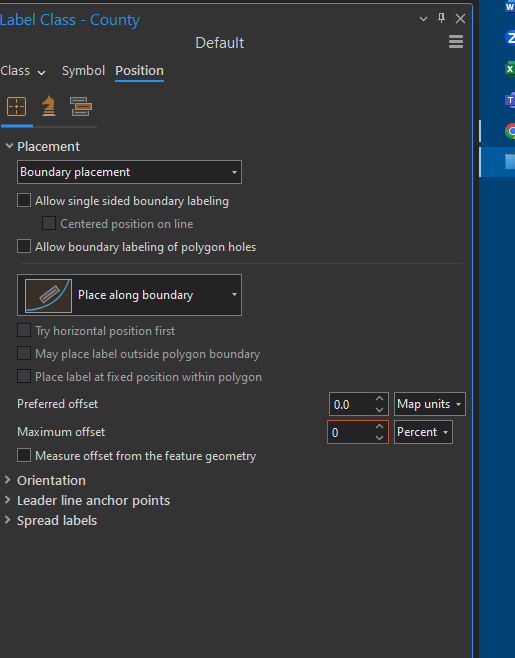The height and width of the screenshot is (658, 515).
Task: Toggle Try horizontal position first checkbox
Action: [24, 330]
